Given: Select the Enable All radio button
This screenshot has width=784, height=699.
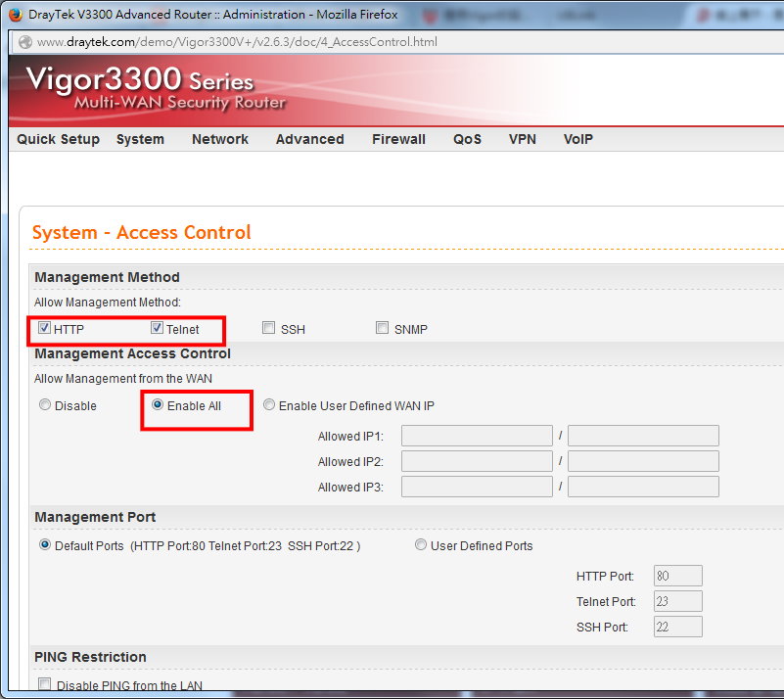Looking at the screenshot, I should 158,405.
